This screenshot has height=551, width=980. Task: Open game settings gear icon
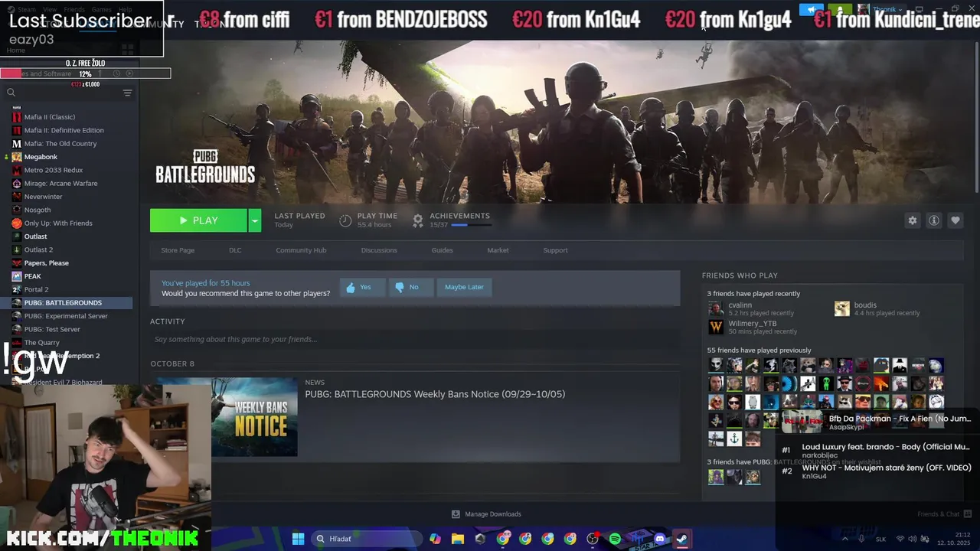click(x=912, y=220)
